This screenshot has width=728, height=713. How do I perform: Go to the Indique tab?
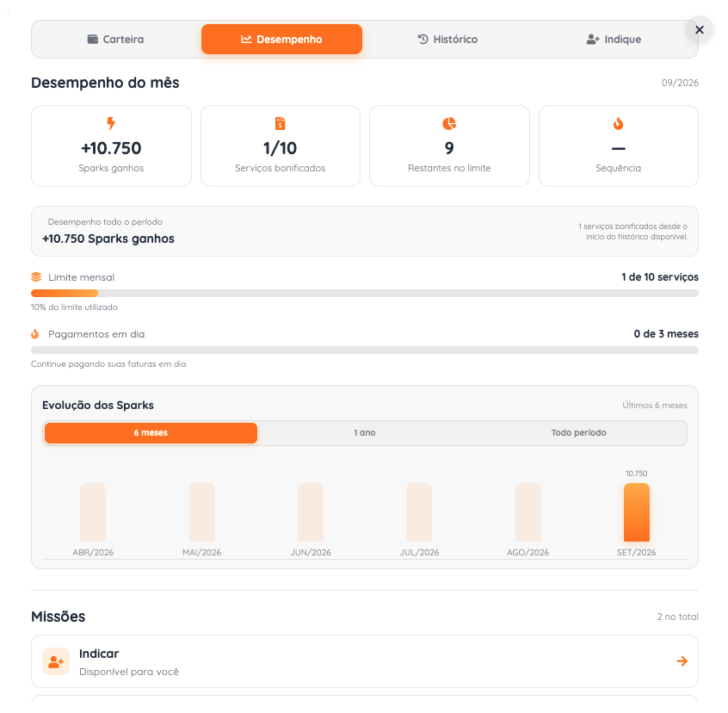coord(614,40)
